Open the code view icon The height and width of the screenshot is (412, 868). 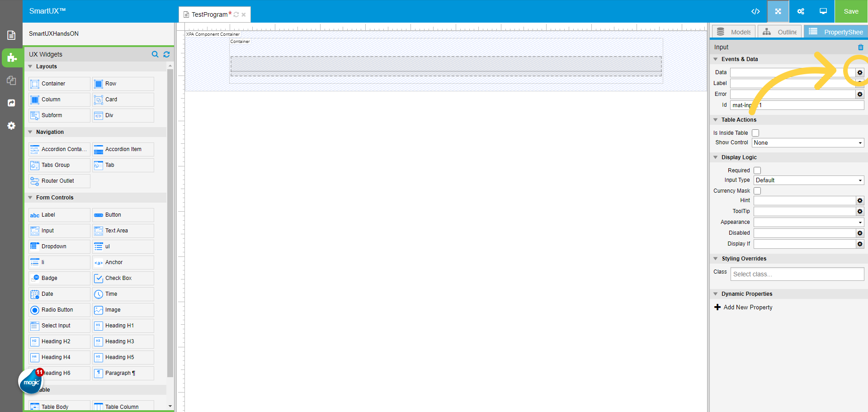click(755, 11)
